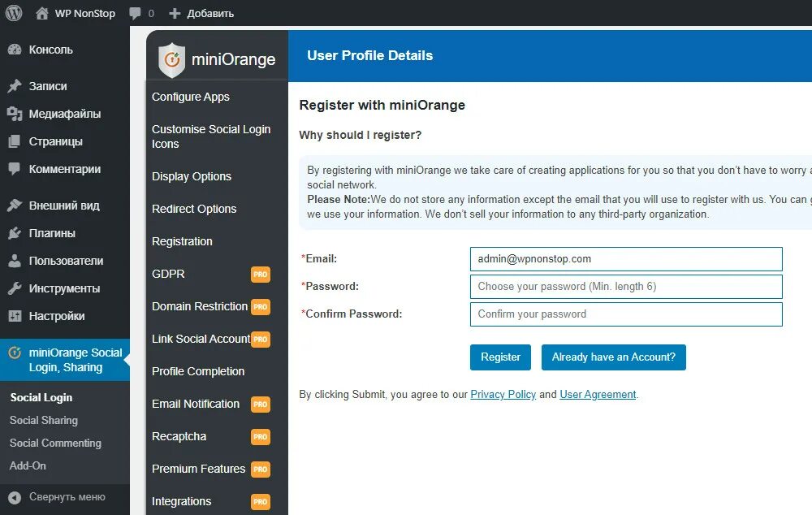Open the Плагины menu label
812x515 pixels.
pos(52,233)
